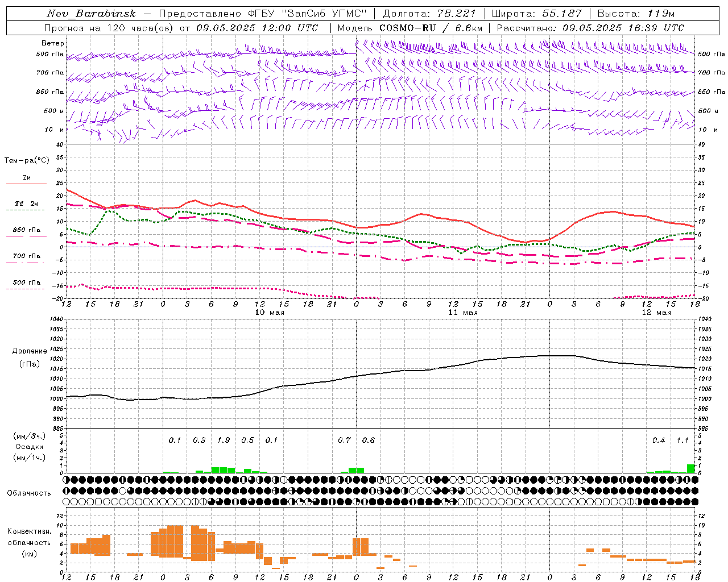Click the dashed legend line under Td 2м

point(25,210)
